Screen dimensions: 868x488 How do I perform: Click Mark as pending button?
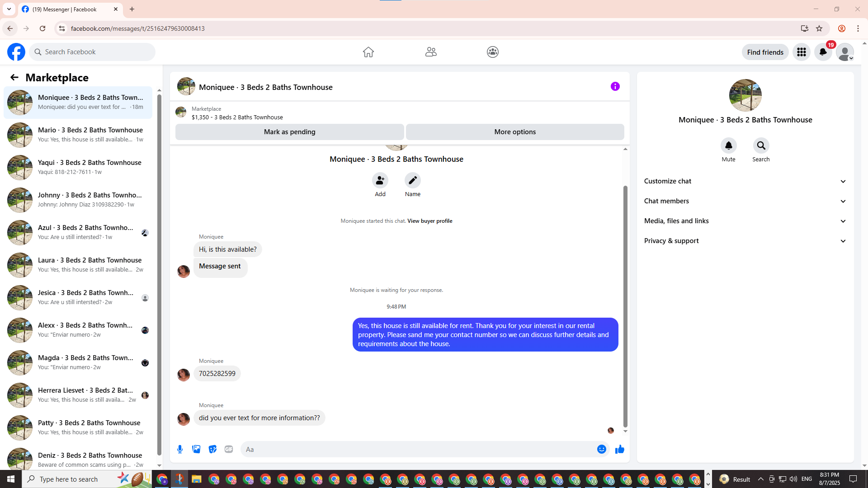[290, 132]
